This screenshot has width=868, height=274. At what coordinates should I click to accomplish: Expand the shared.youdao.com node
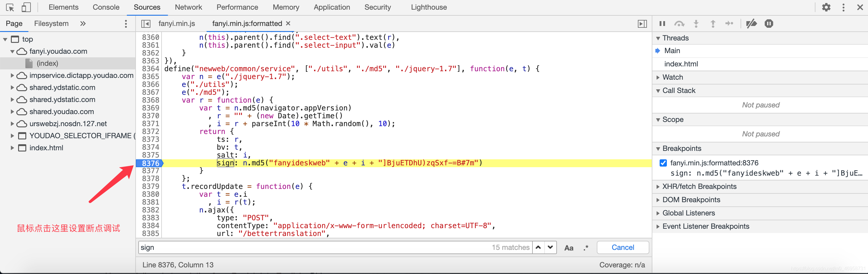12,112
